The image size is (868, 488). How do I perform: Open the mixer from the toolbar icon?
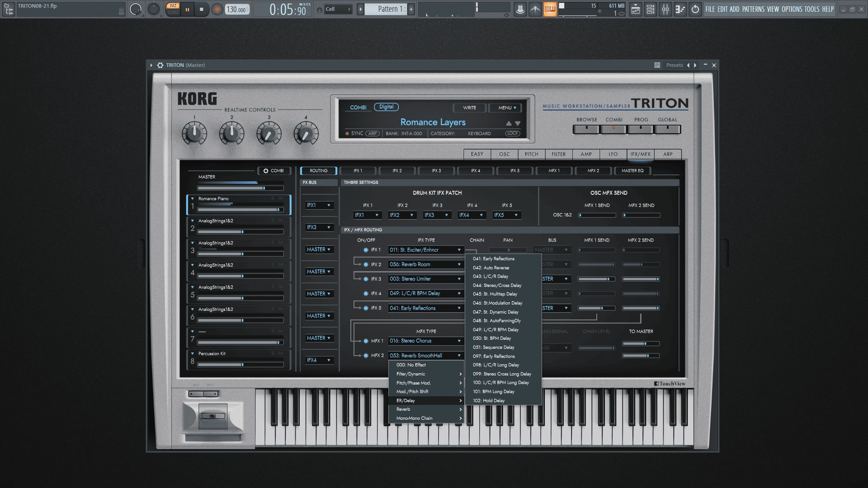tap(665, 9)
